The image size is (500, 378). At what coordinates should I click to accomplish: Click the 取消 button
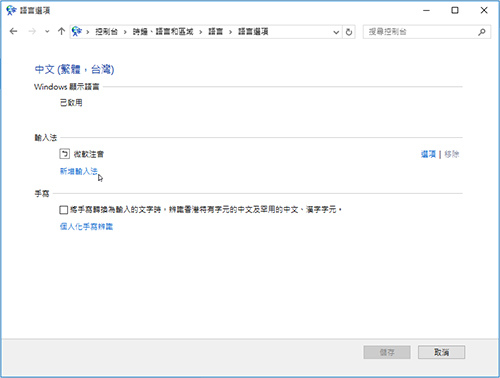coord(441,352)
